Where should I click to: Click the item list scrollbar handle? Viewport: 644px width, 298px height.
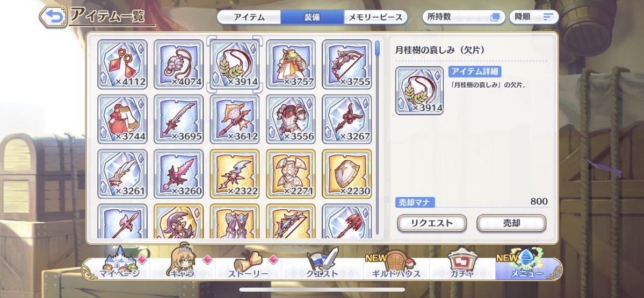click(378, 48)
